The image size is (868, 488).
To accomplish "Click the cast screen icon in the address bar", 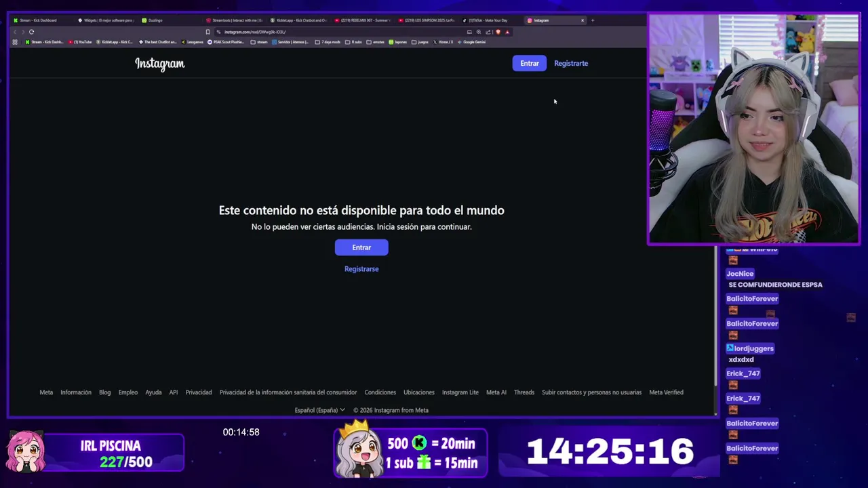I will pyautogui.click(x=469, y=32).
